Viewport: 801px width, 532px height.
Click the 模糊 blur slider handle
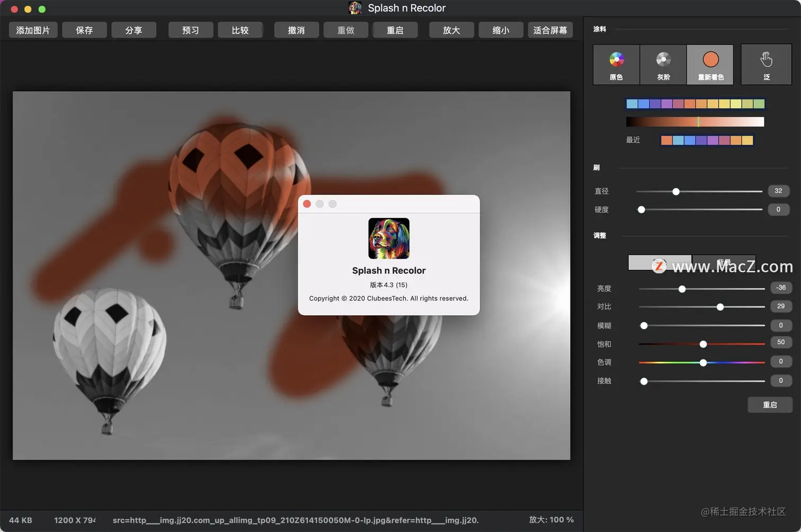(x=644, y=326)
